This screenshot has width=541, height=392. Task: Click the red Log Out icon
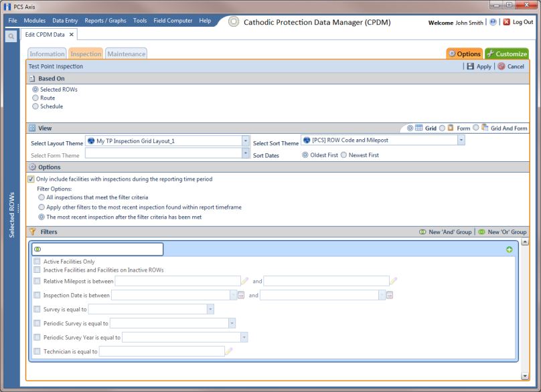point(506,22)
